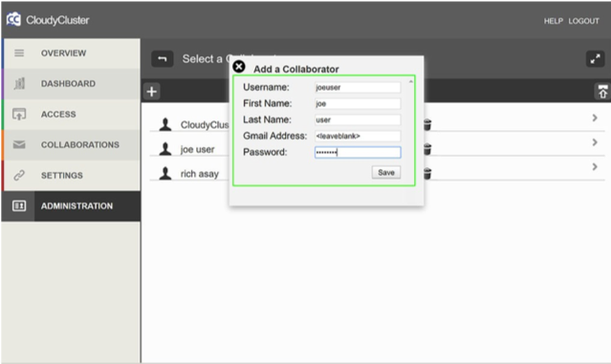Image resolution: width=611 pixels, height=364 pixels.
Task: Select the rich asay list entry
Action: click(x=200, y=174)
